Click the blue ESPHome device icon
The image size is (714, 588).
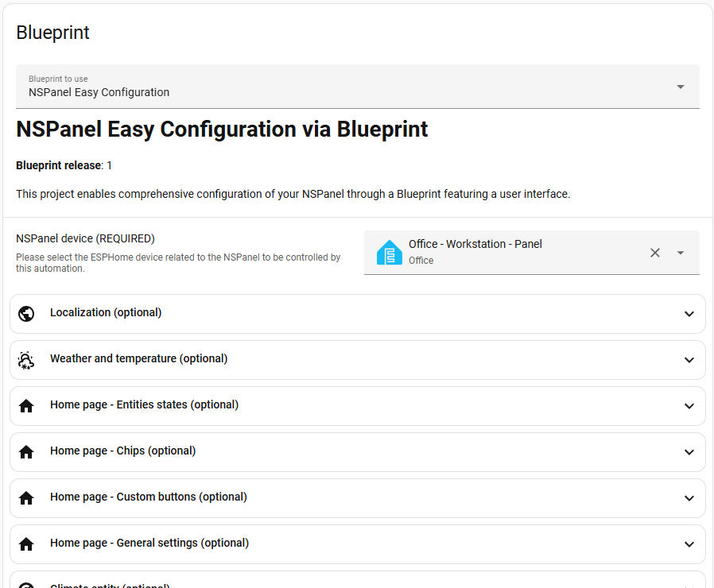pos(390,252)
